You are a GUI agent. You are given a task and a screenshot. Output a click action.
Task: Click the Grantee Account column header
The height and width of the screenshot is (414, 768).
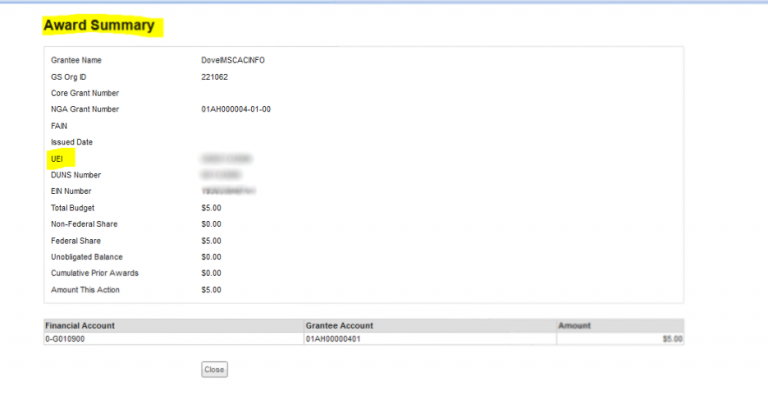(x=339, y=326)
